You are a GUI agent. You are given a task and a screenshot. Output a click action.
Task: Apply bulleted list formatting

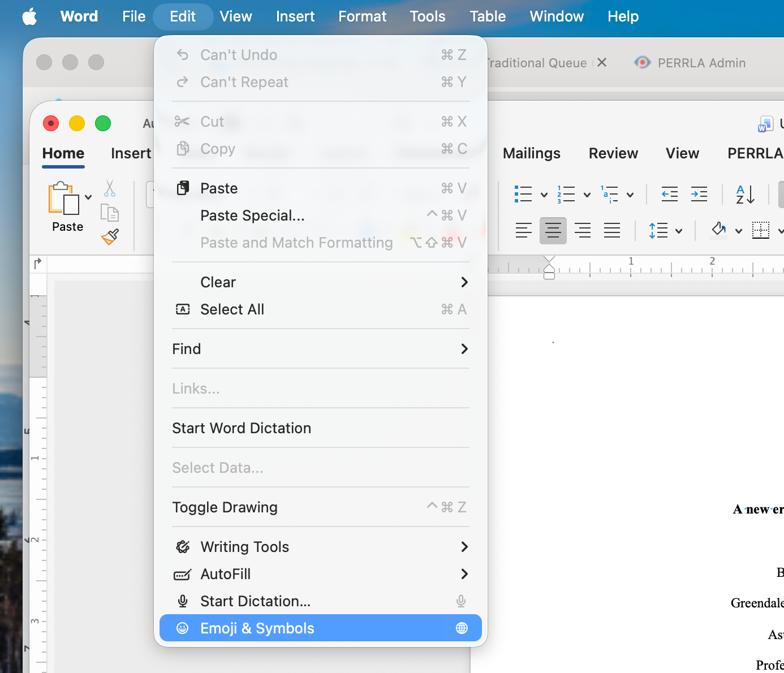pyautogui.click(x=523, y=195)
